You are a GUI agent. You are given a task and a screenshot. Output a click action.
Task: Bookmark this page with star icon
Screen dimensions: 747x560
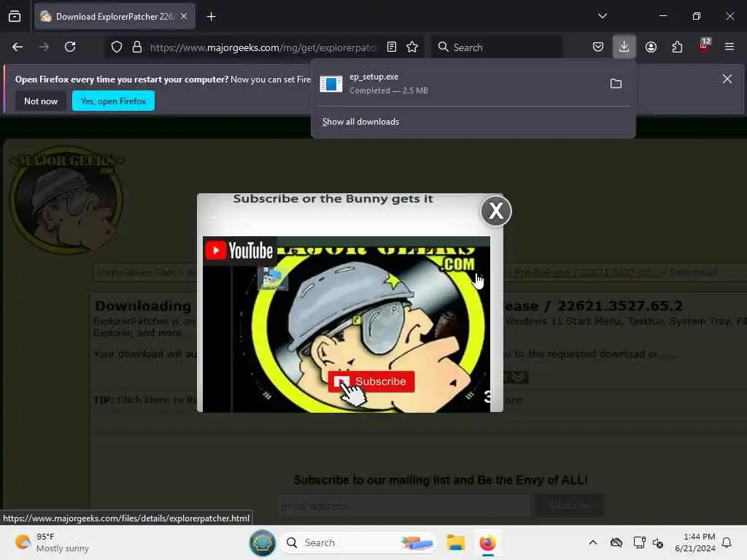412,47
